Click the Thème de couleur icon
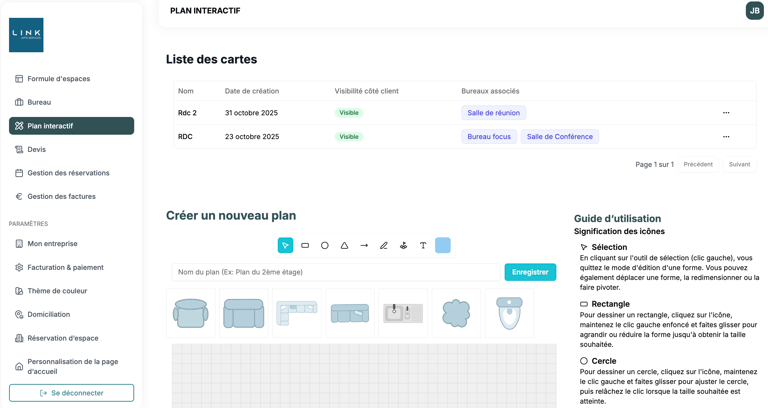 click(19, 290)
